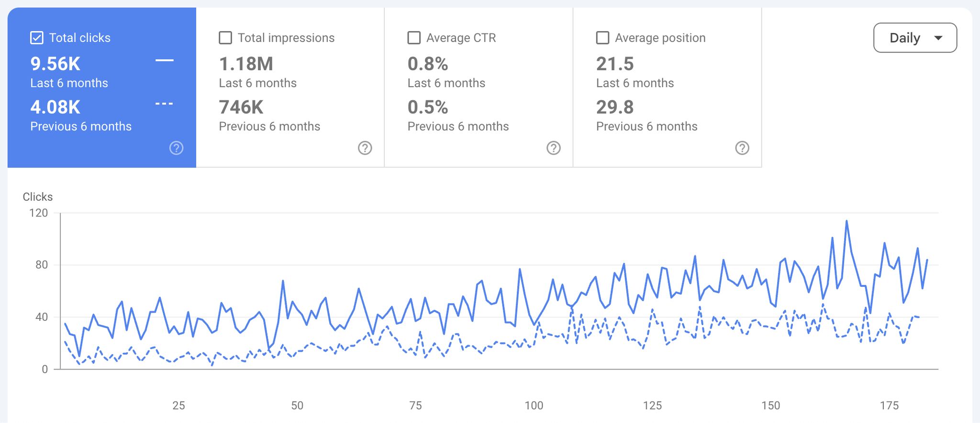Click the Average CTR help question mark
Screen dimensions: 980x423
553,148
